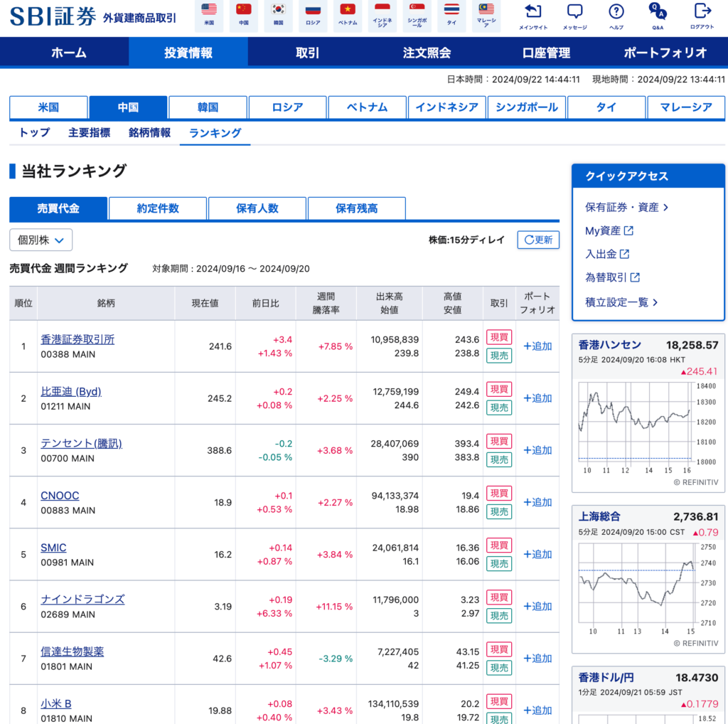Click the Indonesia flag icon in header
The image size is (728, 724).
[382, 8]
